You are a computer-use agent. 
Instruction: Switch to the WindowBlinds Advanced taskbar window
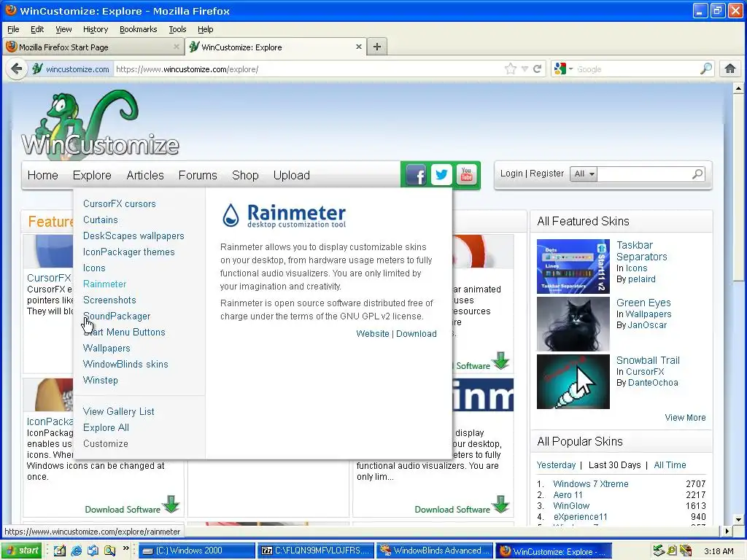pyautogui.click(x=435, y=551)
